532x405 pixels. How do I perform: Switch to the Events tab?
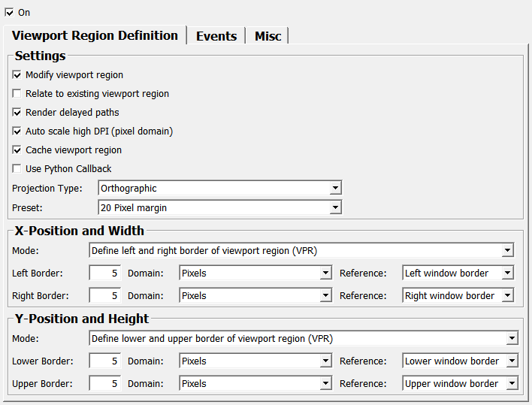[216, 36]
